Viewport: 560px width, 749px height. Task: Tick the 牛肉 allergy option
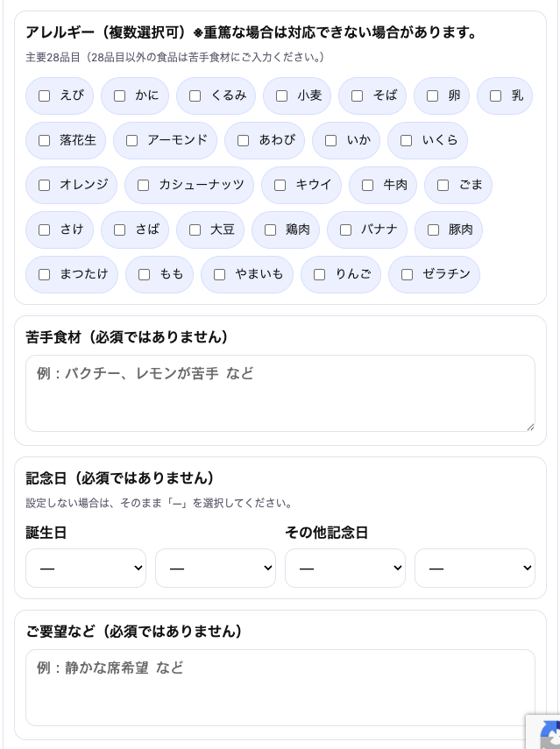[368, 186]
